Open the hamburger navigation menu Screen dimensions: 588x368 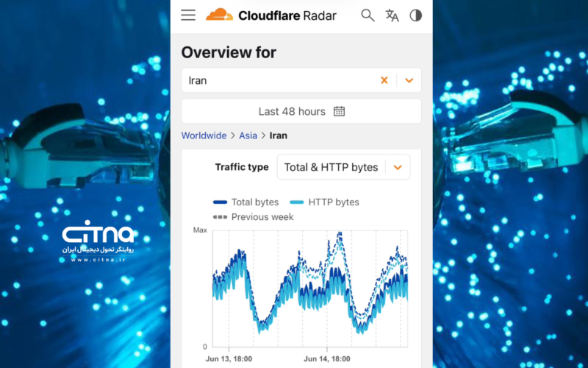pos(188,15)
